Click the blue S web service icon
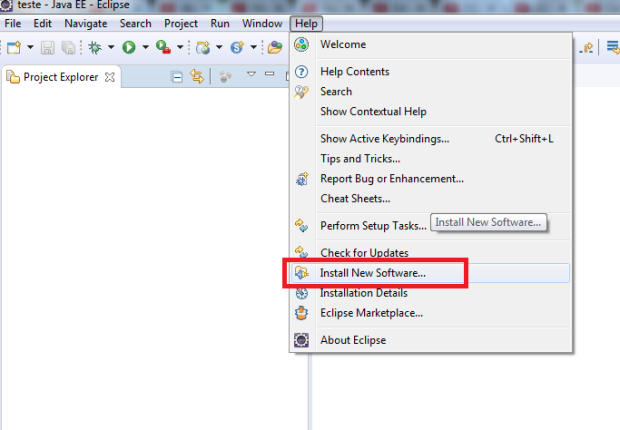620x430 pixels. (237, 47)
